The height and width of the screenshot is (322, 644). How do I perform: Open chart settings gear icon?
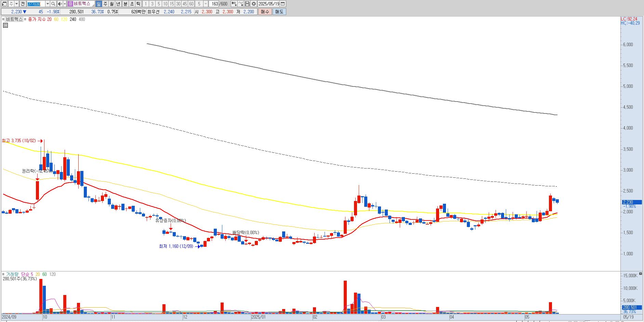[254, 4]
